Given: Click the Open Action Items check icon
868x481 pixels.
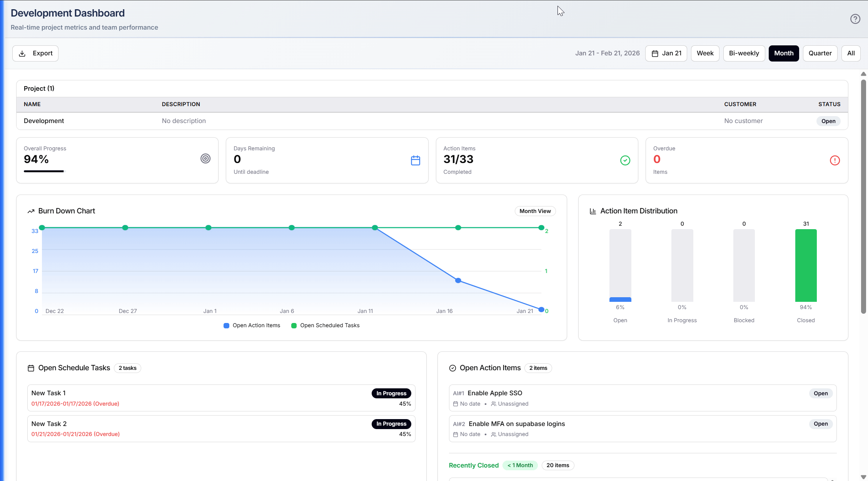Looking at the screenshot, I should [452, 368].
